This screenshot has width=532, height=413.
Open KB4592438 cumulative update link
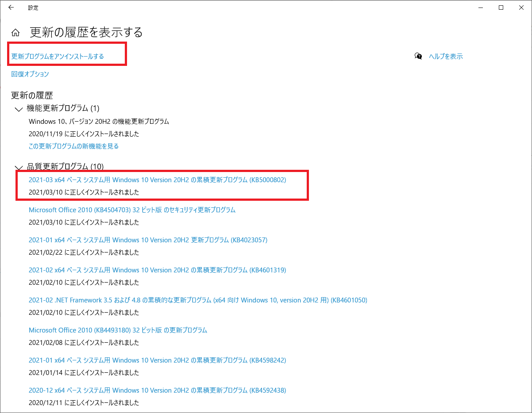(157, 390)
